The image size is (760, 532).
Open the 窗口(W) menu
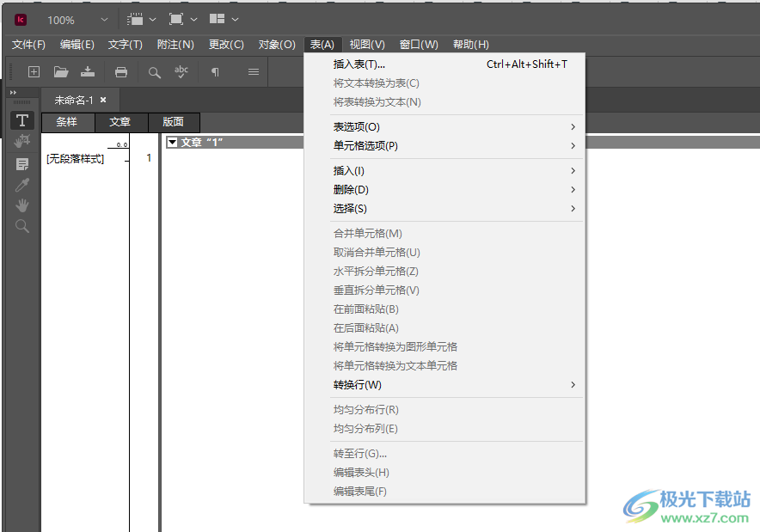[x=419, y=45]
